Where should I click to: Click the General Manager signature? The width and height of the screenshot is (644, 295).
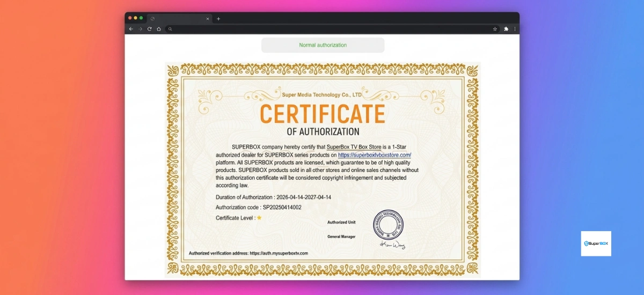click(x=393, y=245)
